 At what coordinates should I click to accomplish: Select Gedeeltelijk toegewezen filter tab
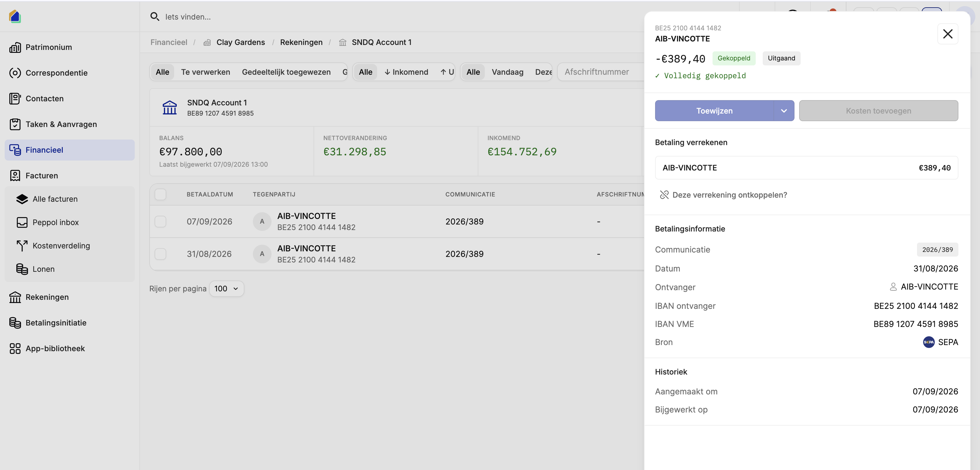[286, 72]
